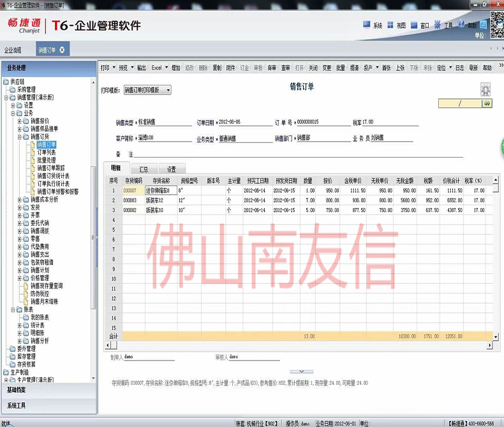Click 附件 attachment in toolbar
Image resolution: width=504 pixels, height=427 pixels.
point(230,68)
